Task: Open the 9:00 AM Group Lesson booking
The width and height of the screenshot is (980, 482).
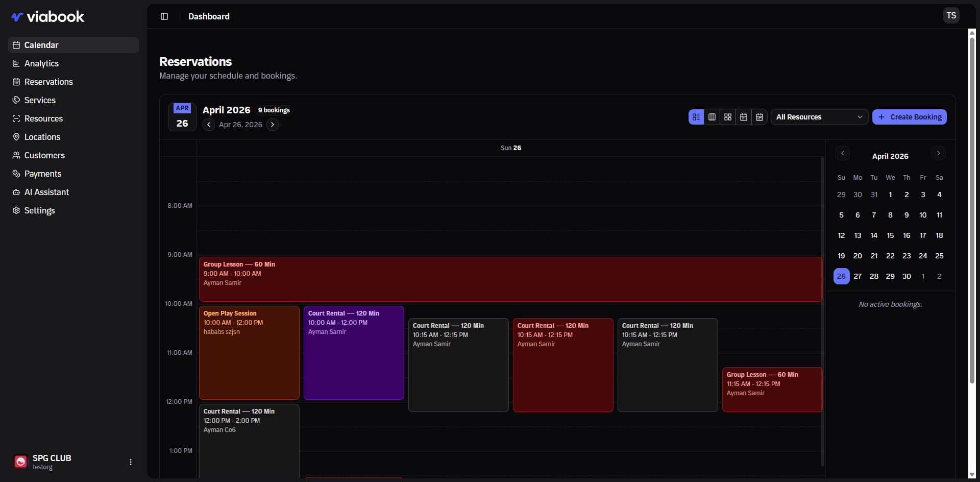Action: [510, 279]
